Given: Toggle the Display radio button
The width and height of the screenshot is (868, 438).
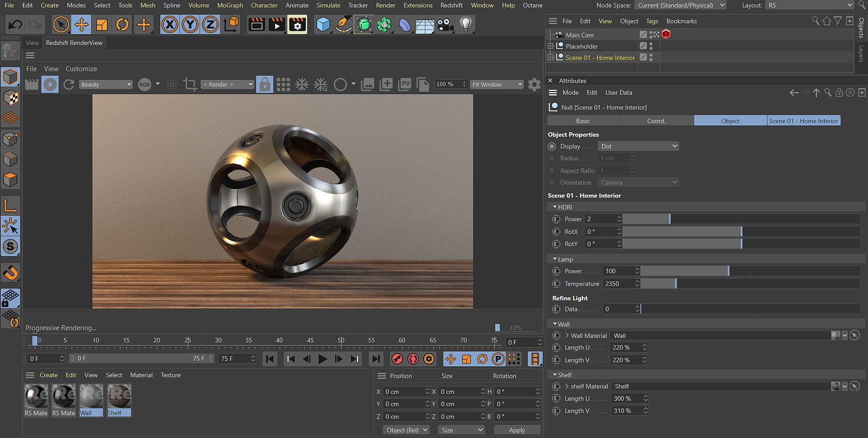Looking at the screenshot, I should point(552,146).
